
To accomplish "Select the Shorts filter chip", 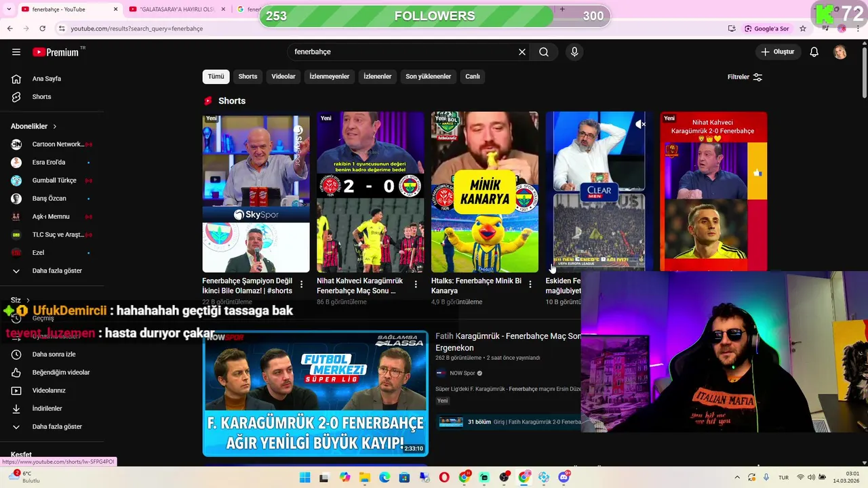I will coord(248,77).
